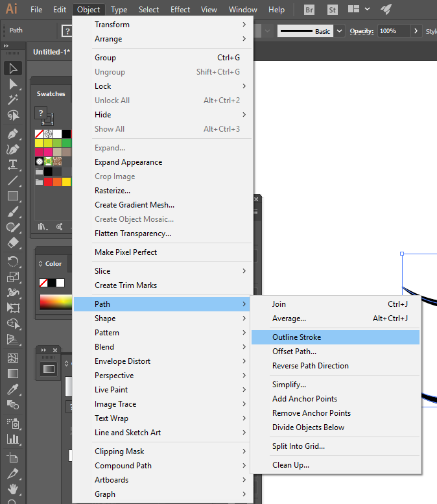Click Outline Stroke in Path submenu

pyautogui.click(x=335, y=337)
